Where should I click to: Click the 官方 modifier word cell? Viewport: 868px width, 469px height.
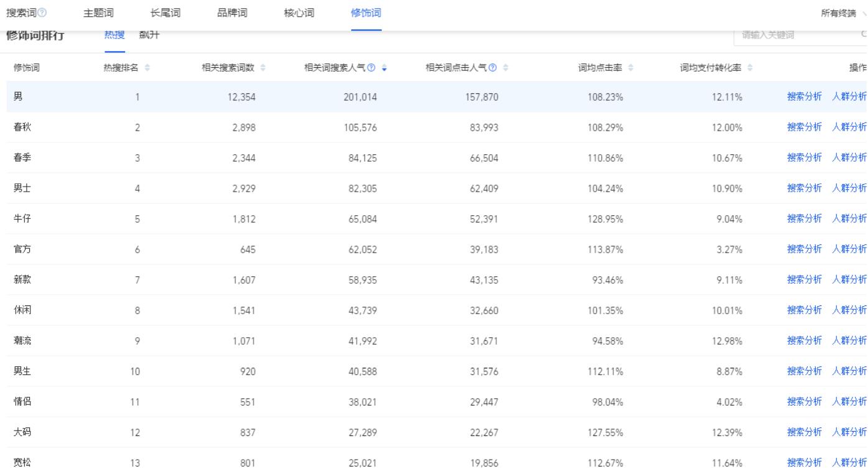22,249
